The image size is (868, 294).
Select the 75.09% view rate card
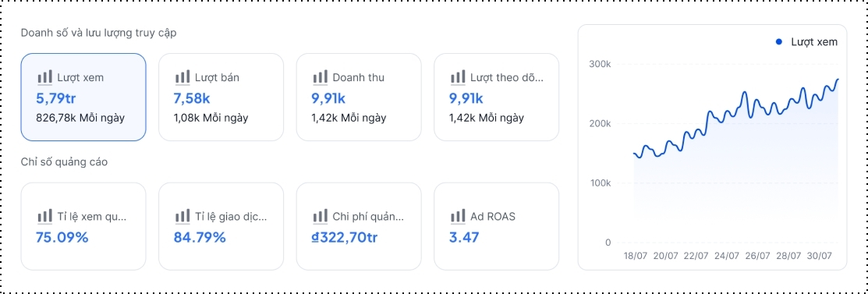point(83,226)
